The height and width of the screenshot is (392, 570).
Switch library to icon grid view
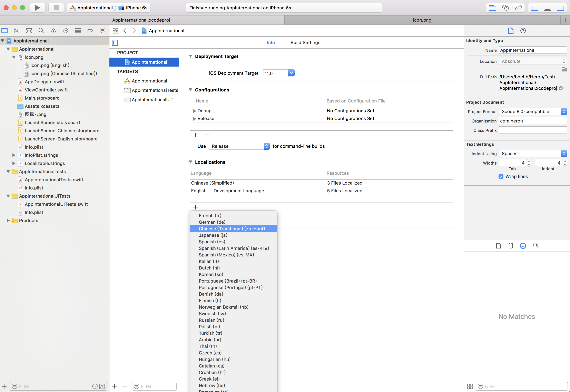(x=470, y=386)
